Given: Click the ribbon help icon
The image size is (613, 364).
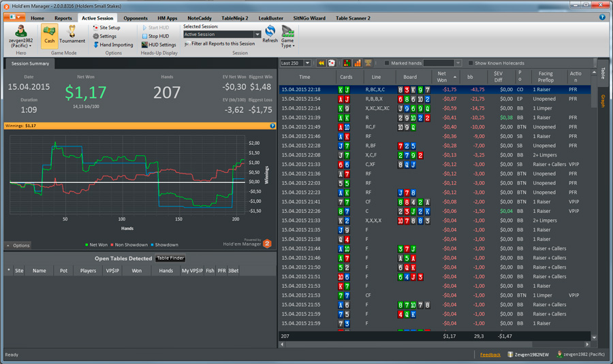Looking at the screenshot, I should (602, 17).
